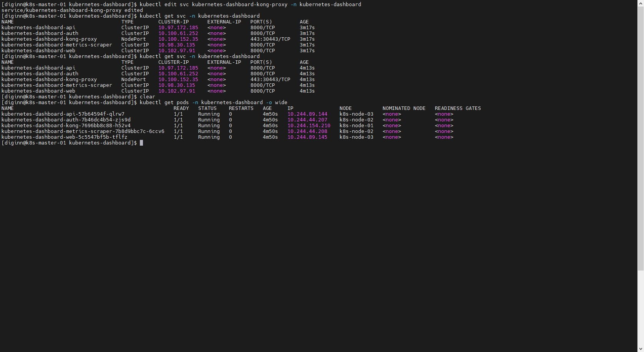The height and width of the screenshot is (352, 644).
Task: Click pod IP address 10.244.154.210
Action: [x=309, y=126]
